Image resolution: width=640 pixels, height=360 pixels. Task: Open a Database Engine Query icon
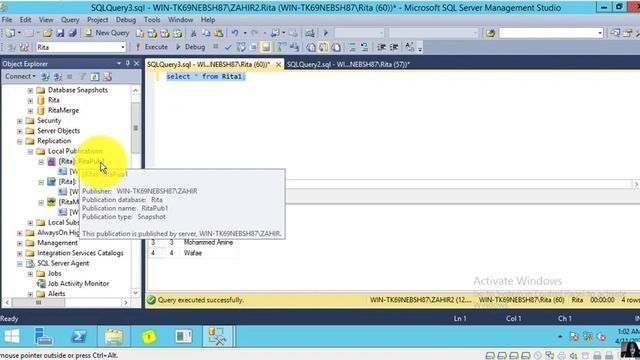[140, 33]
